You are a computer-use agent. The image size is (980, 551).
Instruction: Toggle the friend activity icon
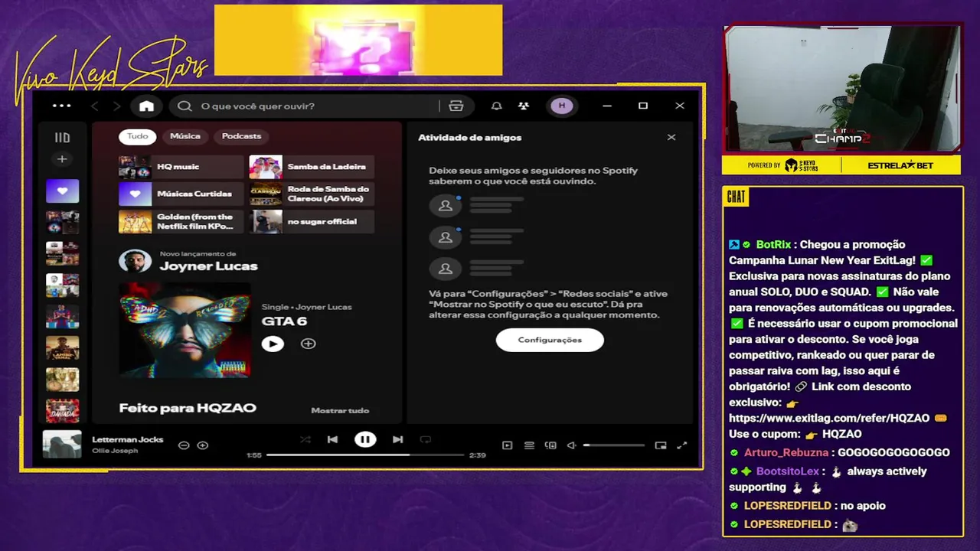523,106
